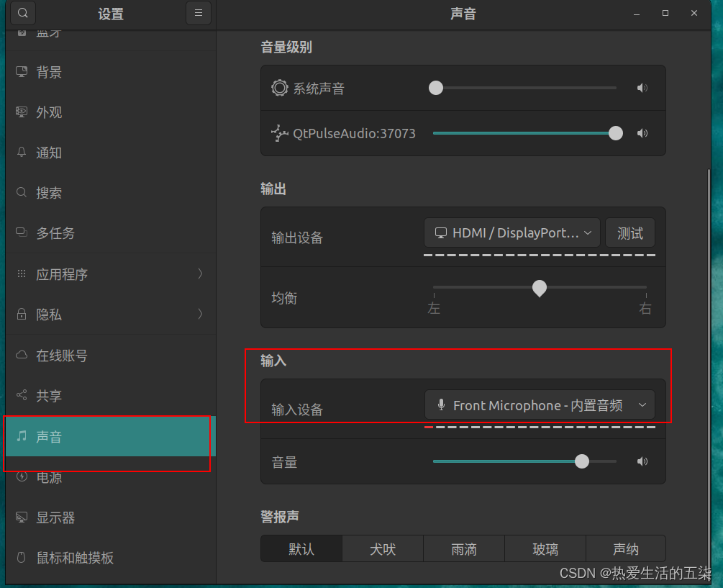Image resolution: width=723 pixels, height=588 pixels.
Task: Mute QtPulseAudio:37073 speaker toggle
Action: (x=642, y=133)
